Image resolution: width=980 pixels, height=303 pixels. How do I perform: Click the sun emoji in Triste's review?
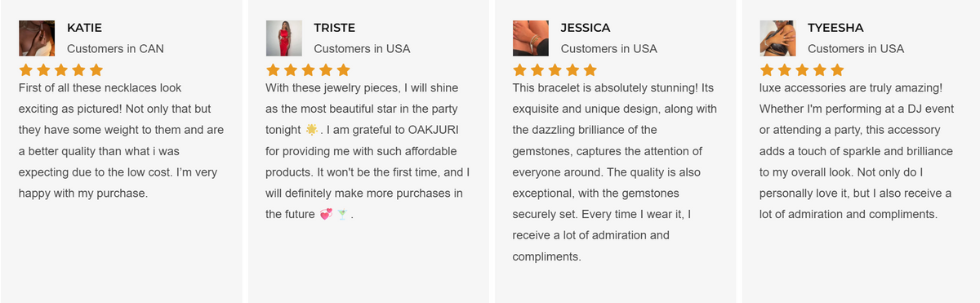click(x=313, y=129)
